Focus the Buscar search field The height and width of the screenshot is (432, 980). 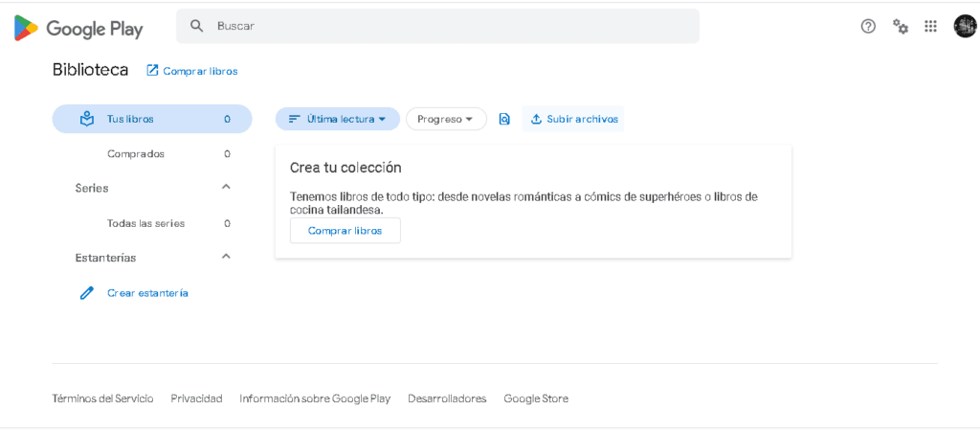(437, 26)
